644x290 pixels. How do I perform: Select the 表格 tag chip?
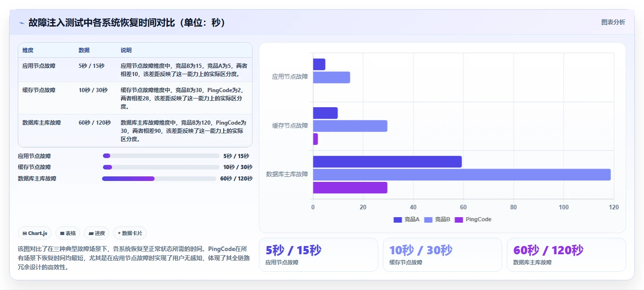(x=68, y=233)
